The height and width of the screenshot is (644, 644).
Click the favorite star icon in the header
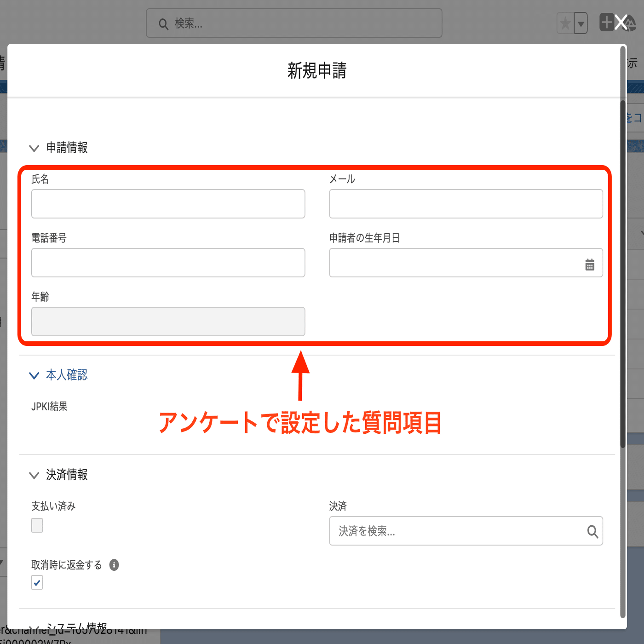point(565,23)
